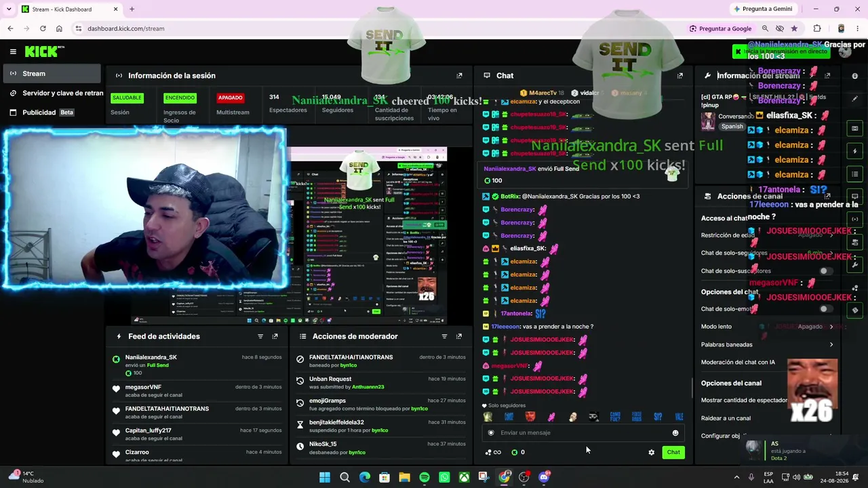Click the green Kicks balance icon
868x488 pixels.
(x=515, y=452)
